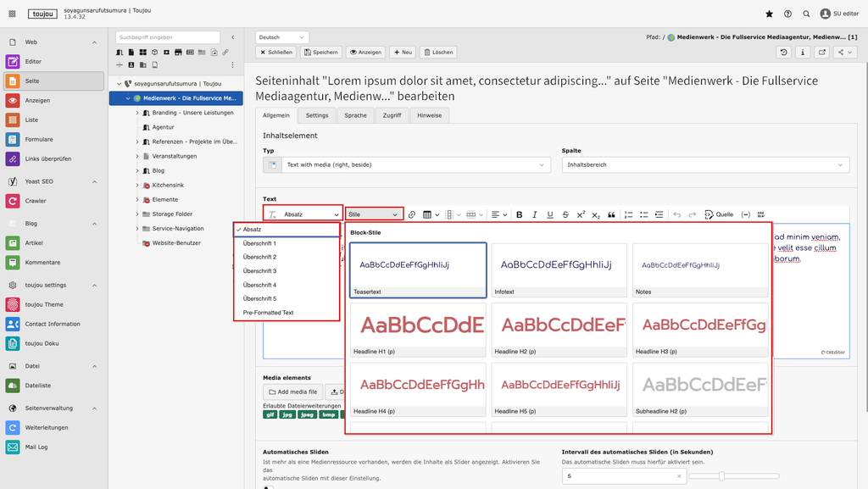Viewport: 868px width, 489px height.
Task: Toggle bold formatting
Action: (x=520, y=214)
